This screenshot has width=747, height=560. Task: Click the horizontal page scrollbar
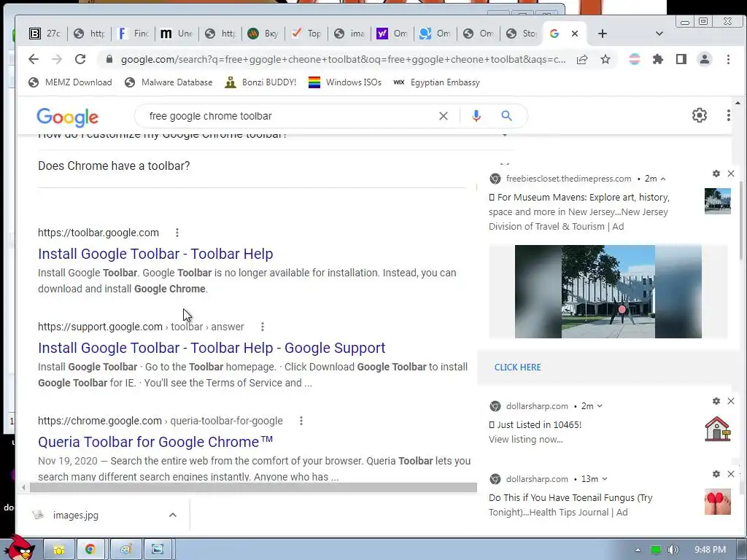253,487
